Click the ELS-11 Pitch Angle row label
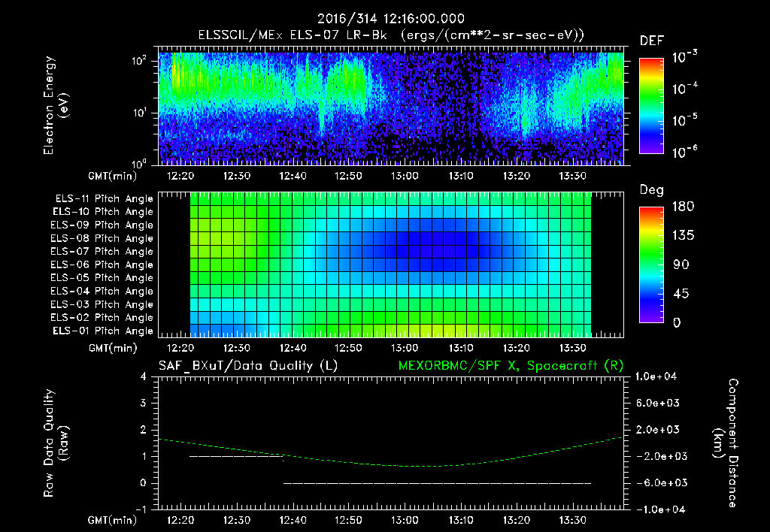770x532 pixels. (x=104, y=199)
